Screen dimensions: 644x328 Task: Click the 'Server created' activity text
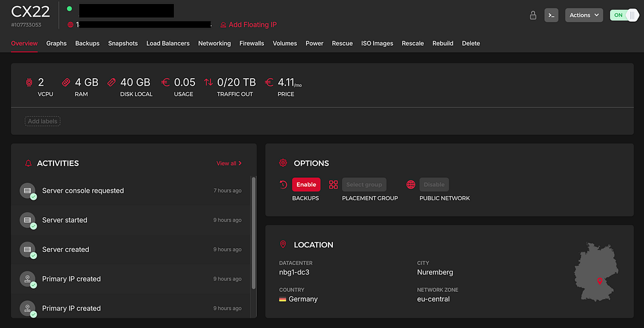65,249
